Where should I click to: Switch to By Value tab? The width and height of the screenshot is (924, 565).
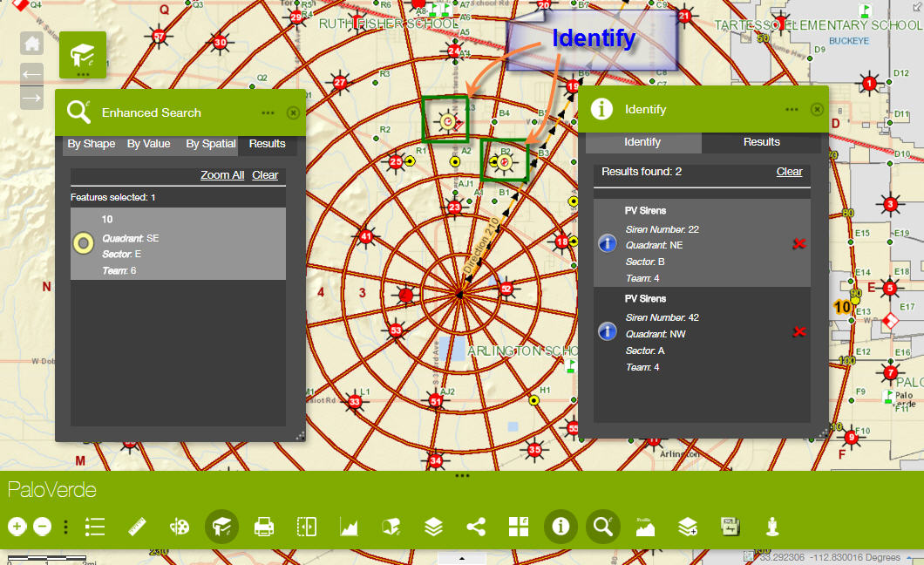[x=148, y=144]
